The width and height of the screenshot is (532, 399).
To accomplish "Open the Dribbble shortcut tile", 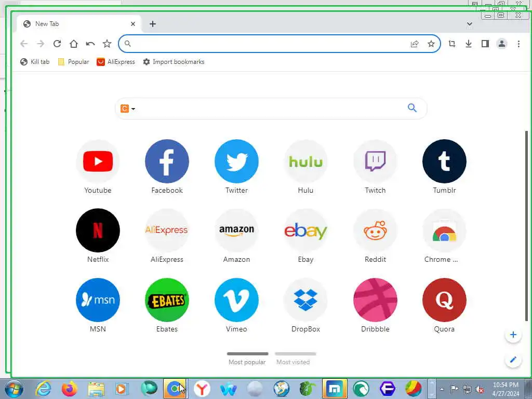I will pos(375,305).
